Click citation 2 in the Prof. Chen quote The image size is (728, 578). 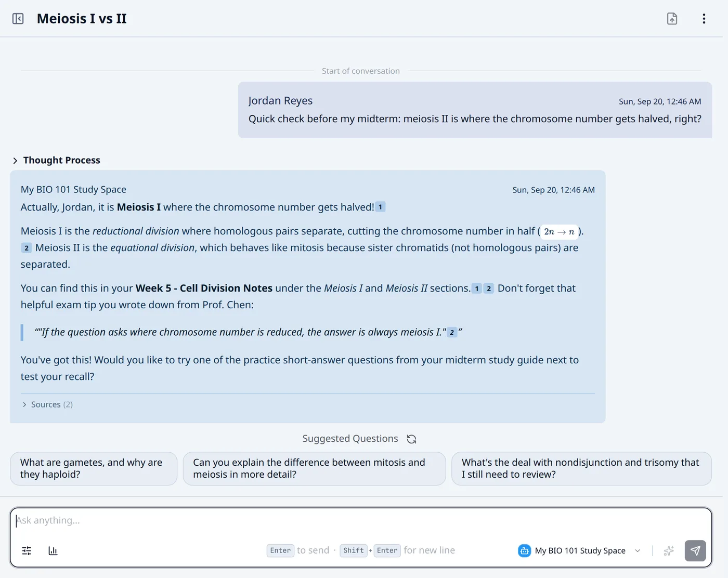pyautogui.click(x=452, y=332)
